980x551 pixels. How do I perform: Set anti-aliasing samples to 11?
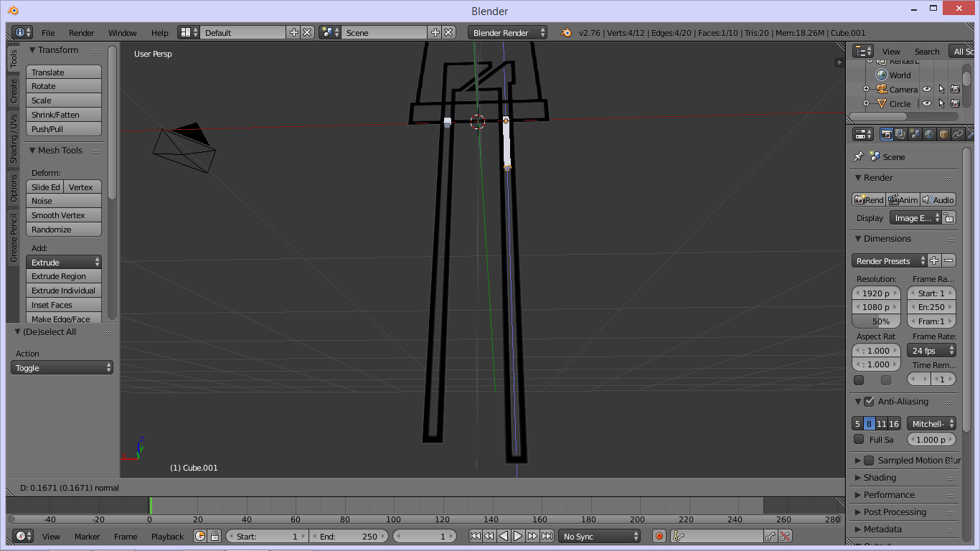click(882, 423)
